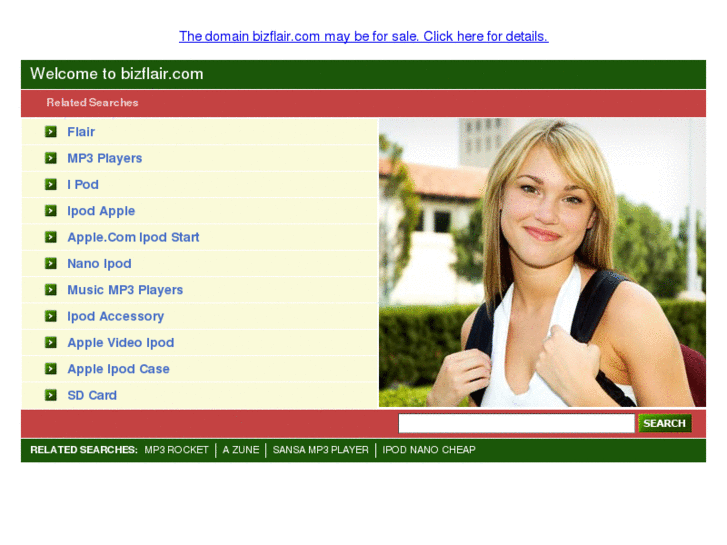This screenshot has height=545, width=727.
Task: Click the arrow icon beside Apple Video Ipod
Action: [x=51, y=342]
